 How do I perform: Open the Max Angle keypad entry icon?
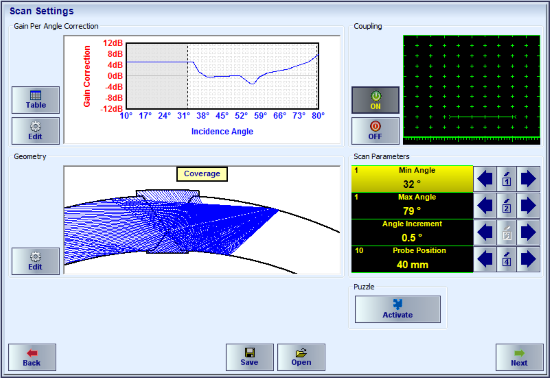point(507,206)
